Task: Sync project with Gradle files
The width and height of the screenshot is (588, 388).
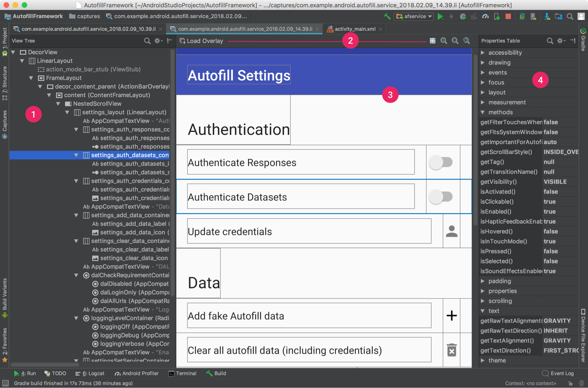Action: 522,16
